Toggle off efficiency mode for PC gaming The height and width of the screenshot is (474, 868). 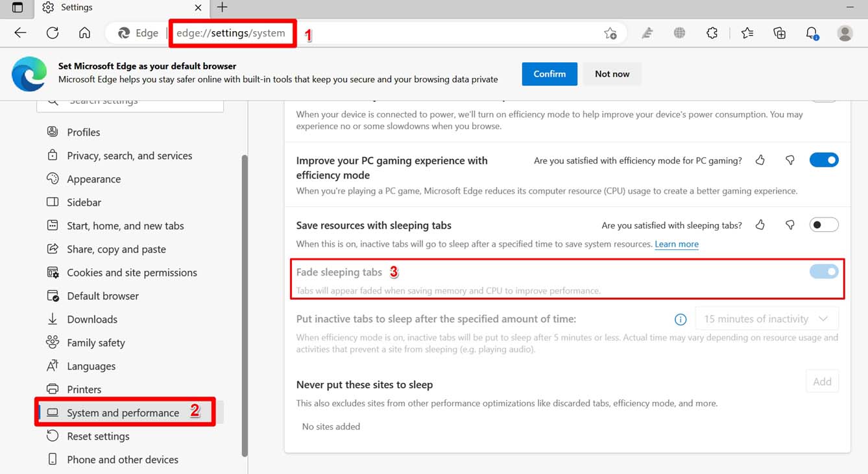(824, 160)
